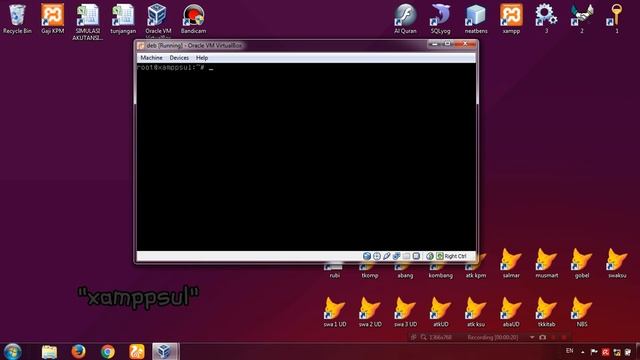Select the Recycle Bin desktop icon
640x360 pixels.
tap(17, 19)
